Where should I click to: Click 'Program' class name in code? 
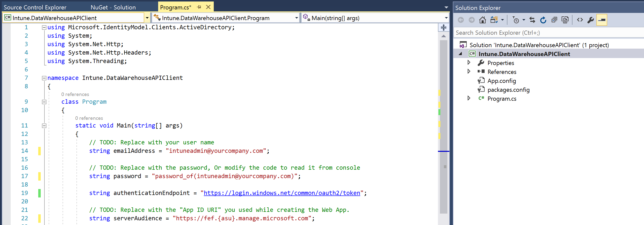[94, 102]
